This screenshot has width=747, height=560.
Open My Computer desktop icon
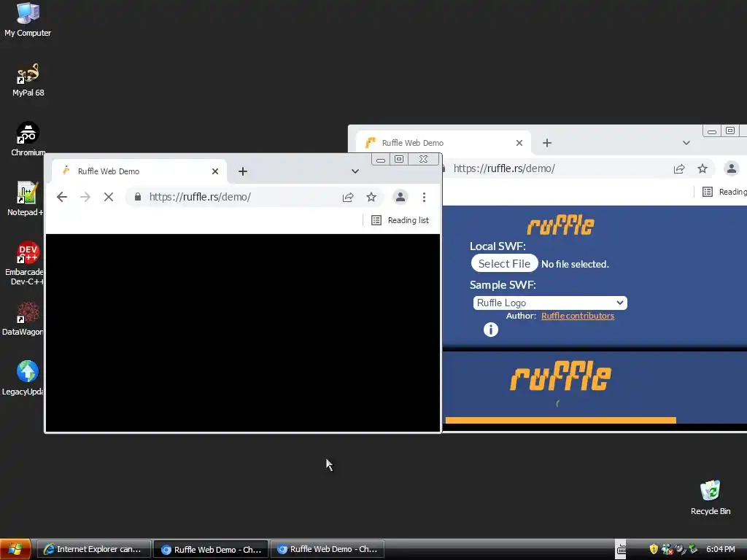pos(28,20)
